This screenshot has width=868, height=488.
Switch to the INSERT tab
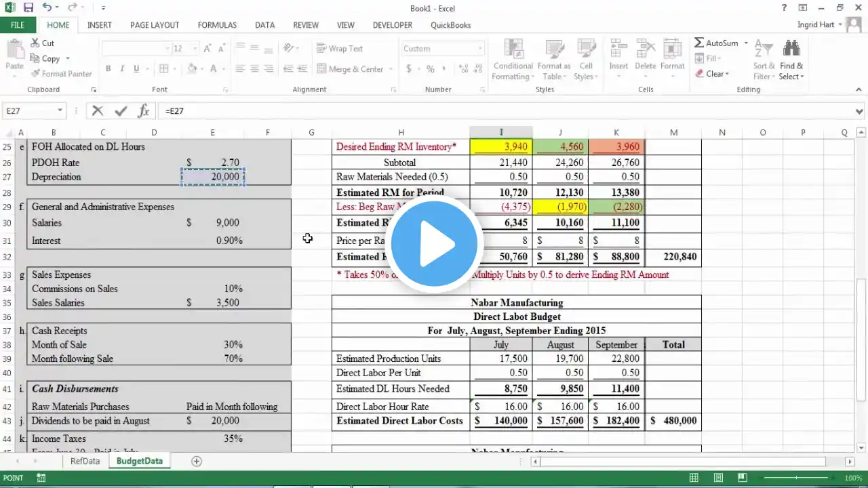[100, 25]
